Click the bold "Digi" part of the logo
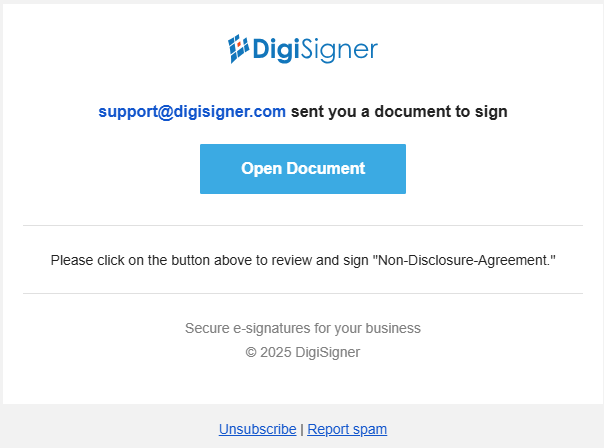Image resolution: width=604 pixels, height=448 pixels. 276,50
